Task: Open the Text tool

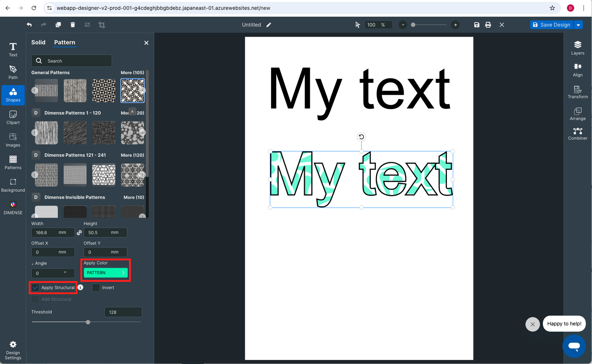Action: point(13,50)
